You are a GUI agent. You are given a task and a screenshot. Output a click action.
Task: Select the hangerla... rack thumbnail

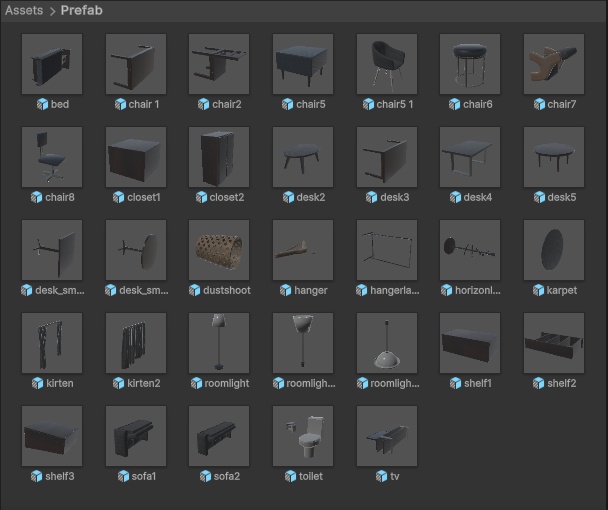pos(387,250)
